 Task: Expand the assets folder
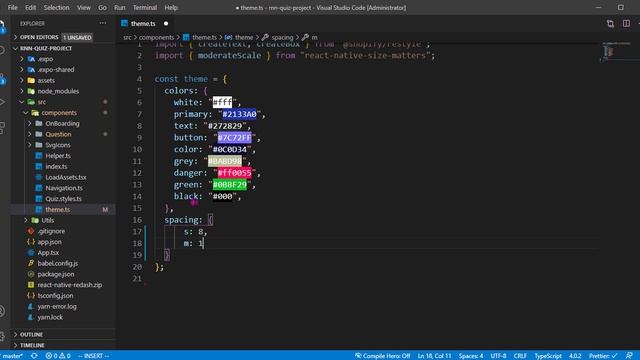46,80
